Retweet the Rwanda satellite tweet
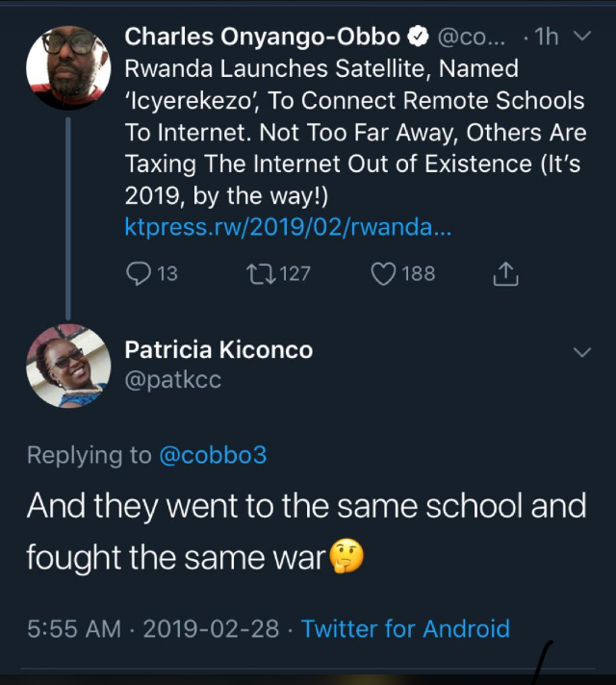 pos(261,274)
